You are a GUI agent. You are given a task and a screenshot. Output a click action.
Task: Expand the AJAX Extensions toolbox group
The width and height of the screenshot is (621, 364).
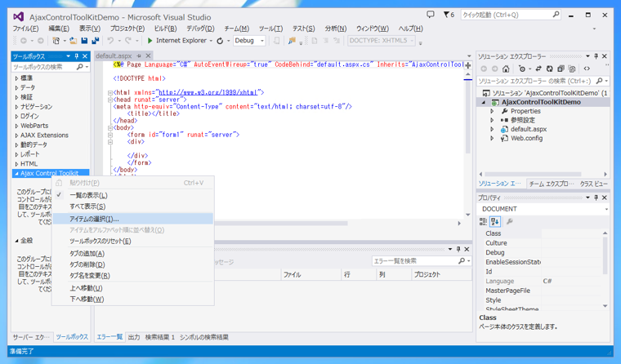click(16, 135)
